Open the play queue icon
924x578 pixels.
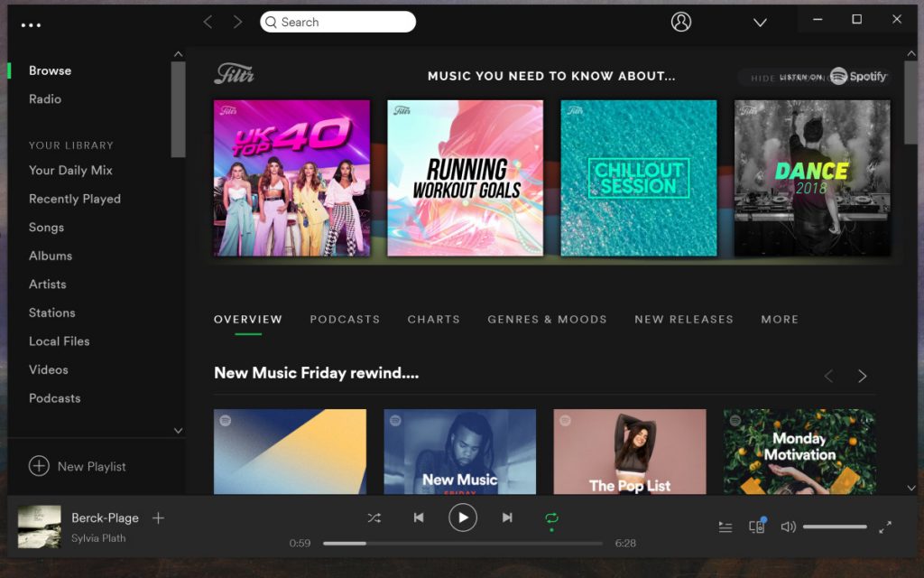(725, 527)
